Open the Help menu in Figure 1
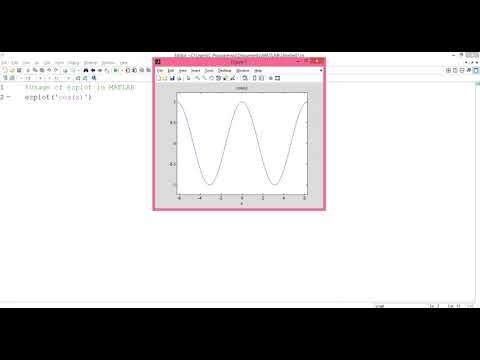The image size is (480, 360). (258, 71)
